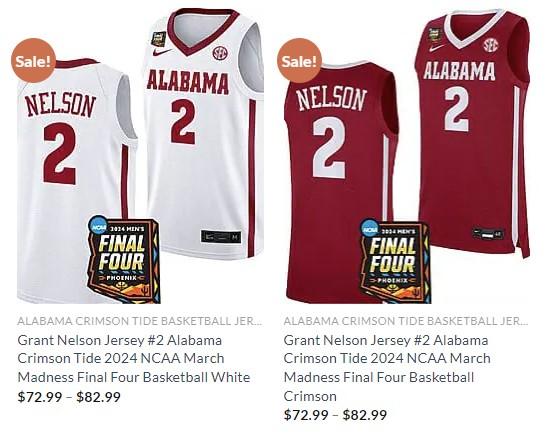This screenshot has height=447, width=551.
Task: Click the white jersey price range $72.99 – $82.99
Action: pyautogui.click(x=69, y=397)
